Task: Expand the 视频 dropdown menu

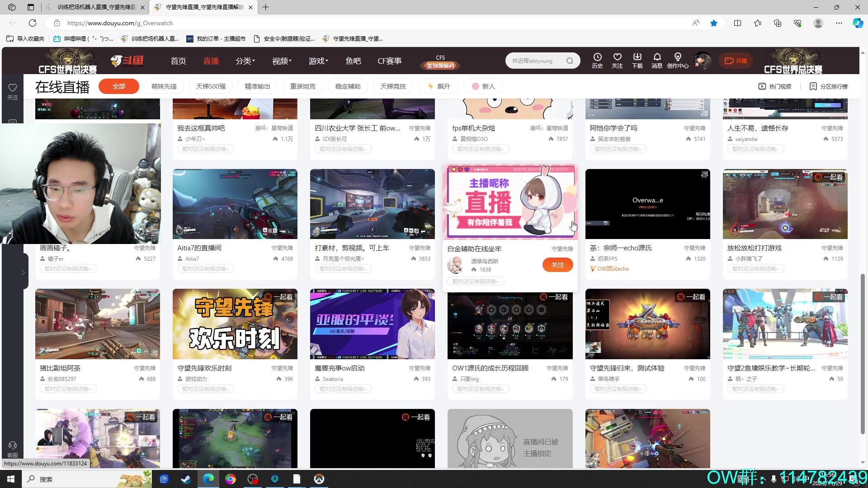Action: click(282, 61)
